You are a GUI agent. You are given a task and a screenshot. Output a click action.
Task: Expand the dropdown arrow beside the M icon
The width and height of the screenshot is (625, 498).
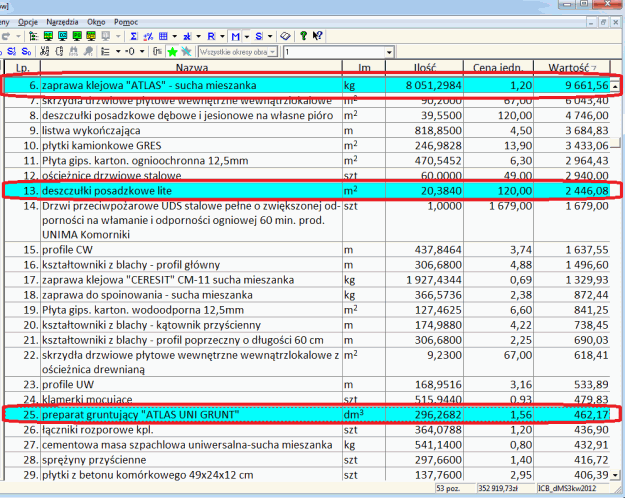tap(247, 35)
